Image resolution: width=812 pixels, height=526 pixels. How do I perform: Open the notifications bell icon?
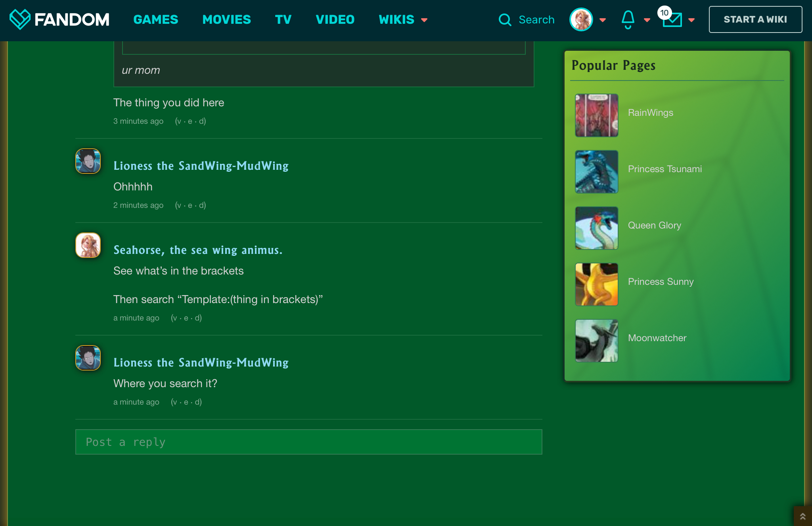(x=628, y=19)
